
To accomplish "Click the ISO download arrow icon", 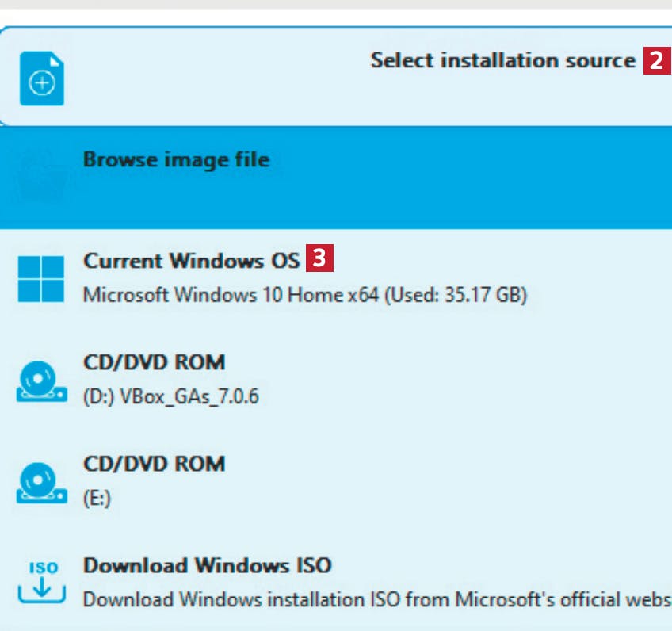I will (x=41, y=582).
